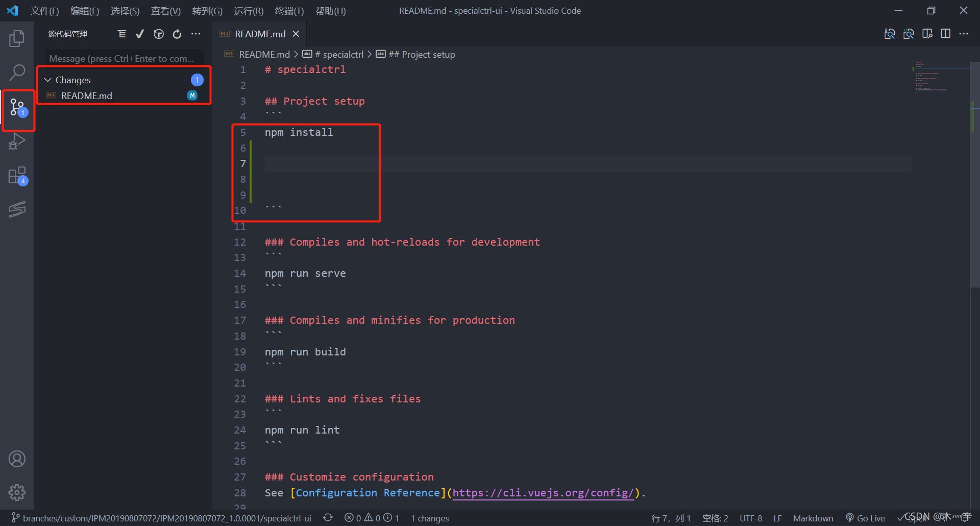Click '1 changes' in status bar
This screenshot has width=980, height=526.
point(430,518)
